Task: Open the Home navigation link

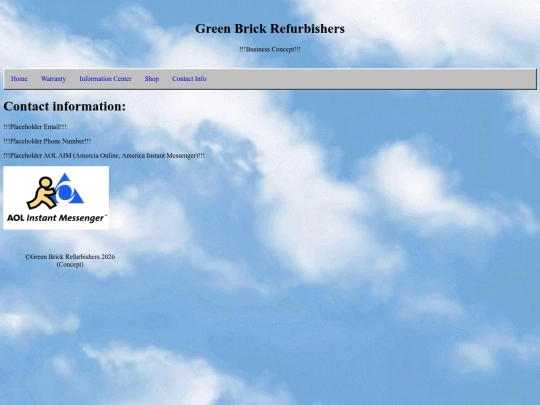Action: click(19, 79)
